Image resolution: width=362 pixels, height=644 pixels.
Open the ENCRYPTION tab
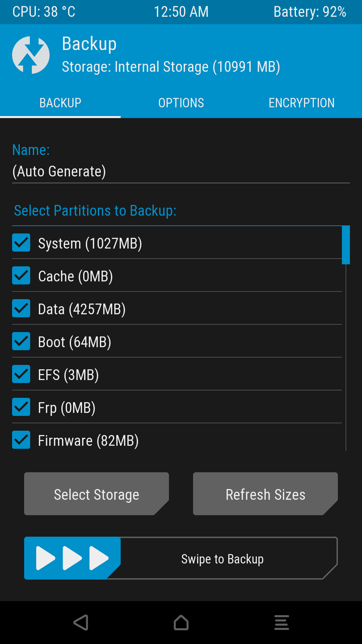(301, 103)
